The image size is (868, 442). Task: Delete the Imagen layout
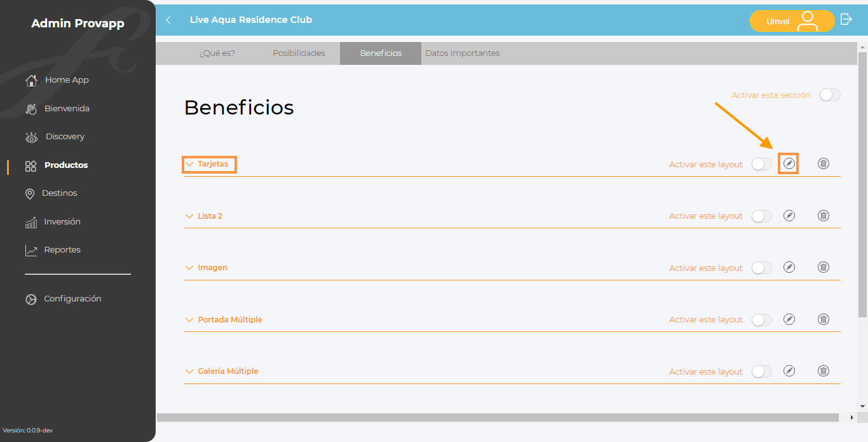pyautogui.click(x=824, y=267)
